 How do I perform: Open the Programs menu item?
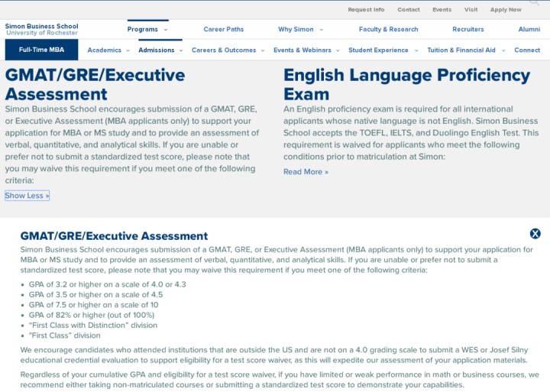pos(142,30)
